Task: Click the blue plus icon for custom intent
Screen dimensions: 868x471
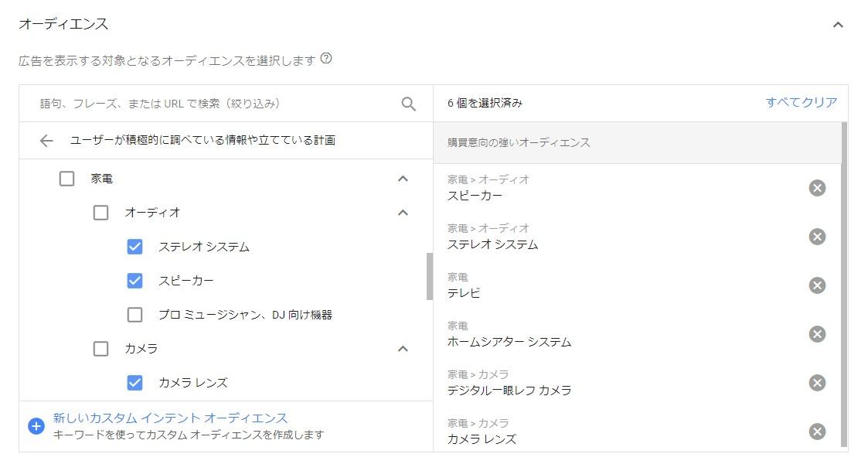Action: click(x=36, y=426)
